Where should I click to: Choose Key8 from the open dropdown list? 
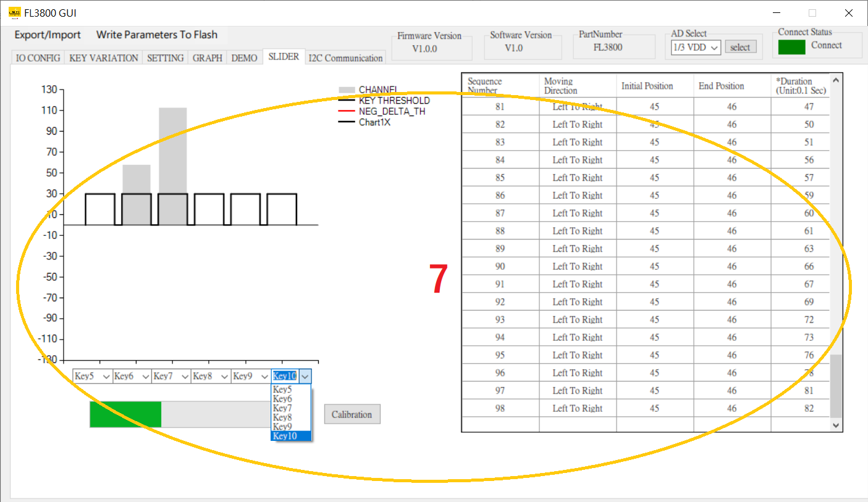tap(282, 417)
